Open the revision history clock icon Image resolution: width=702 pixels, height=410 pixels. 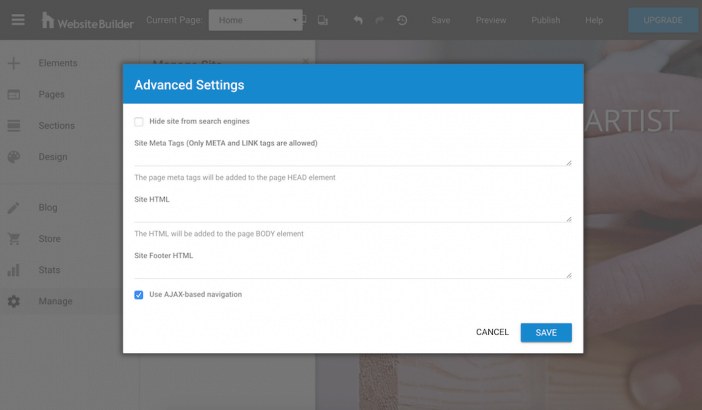click(x=402, y=20)
